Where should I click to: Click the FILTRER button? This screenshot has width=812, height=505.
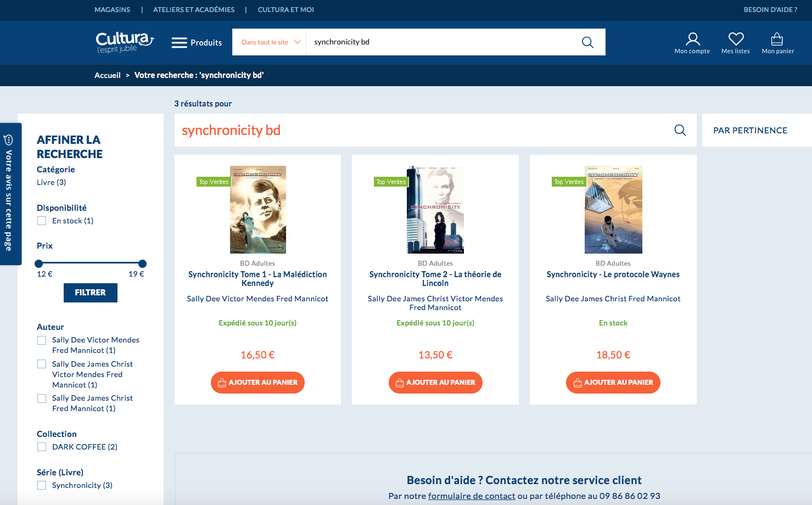point(91,293)
